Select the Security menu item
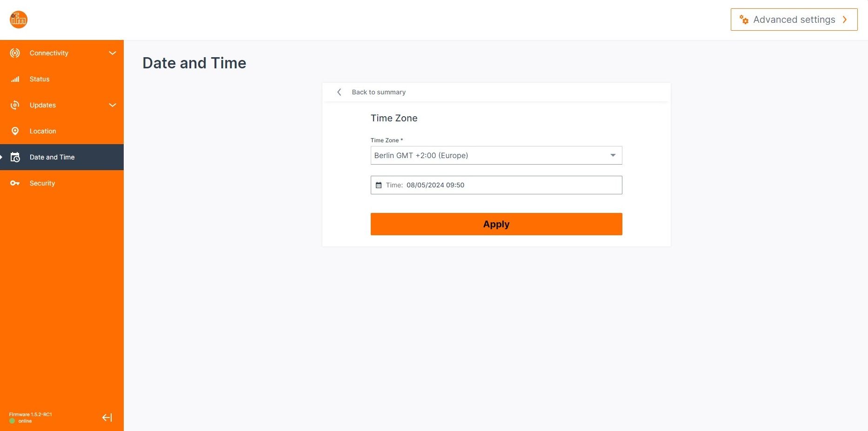Viewport: 868px width, 431px height. click(x=42, y=183)
